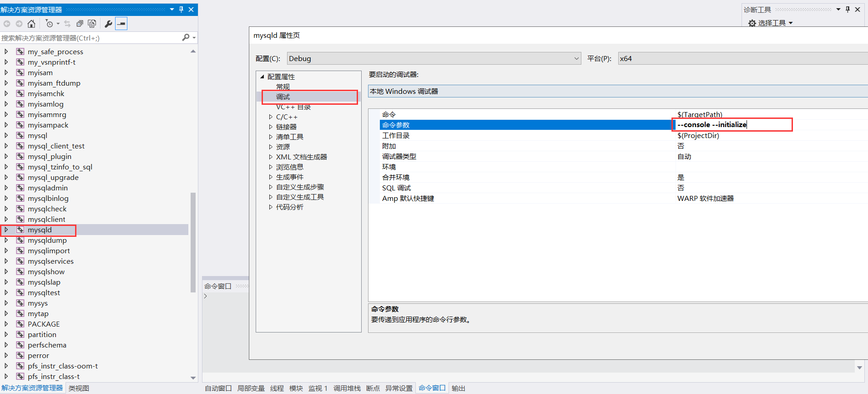The width and height of the screenshot is (868, 394).
Task: Click the Collapse All icon in Solution Explorer
Action: tap(80, 24)
